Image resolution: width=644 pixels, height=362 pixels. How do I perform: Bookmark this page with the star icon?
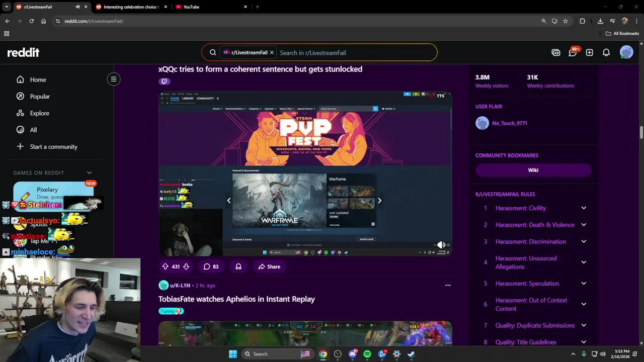coord(566,21)
